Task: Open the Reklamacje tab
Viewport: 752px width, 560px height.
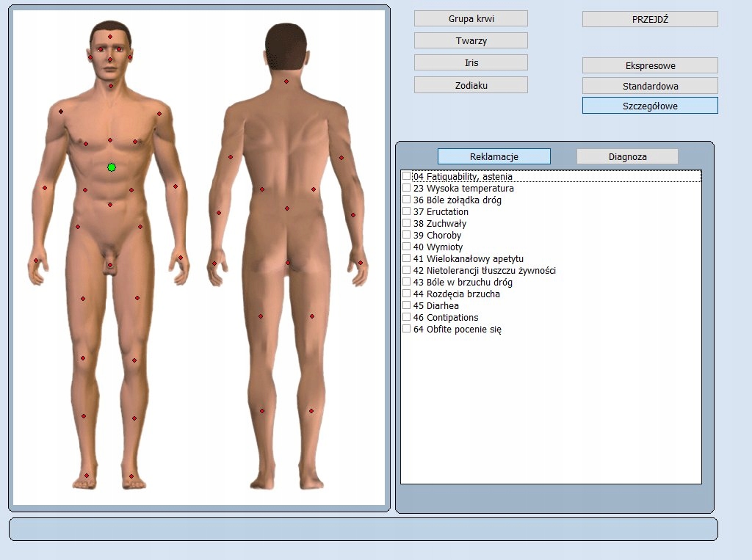Action: tap(493, 156)
